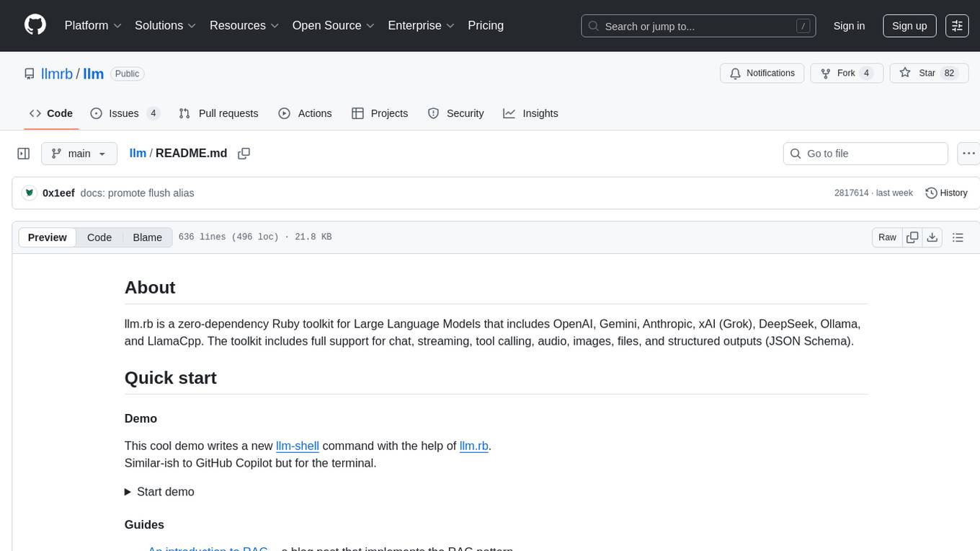The image size is (980, 551).
Task: Focus the Search or jump to field
Action: coord(698,26)
